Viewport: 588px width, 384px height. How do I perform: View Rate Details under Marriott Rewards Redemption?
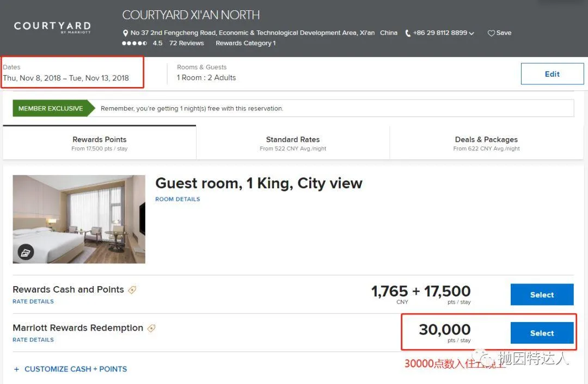[x=33, y=340]
